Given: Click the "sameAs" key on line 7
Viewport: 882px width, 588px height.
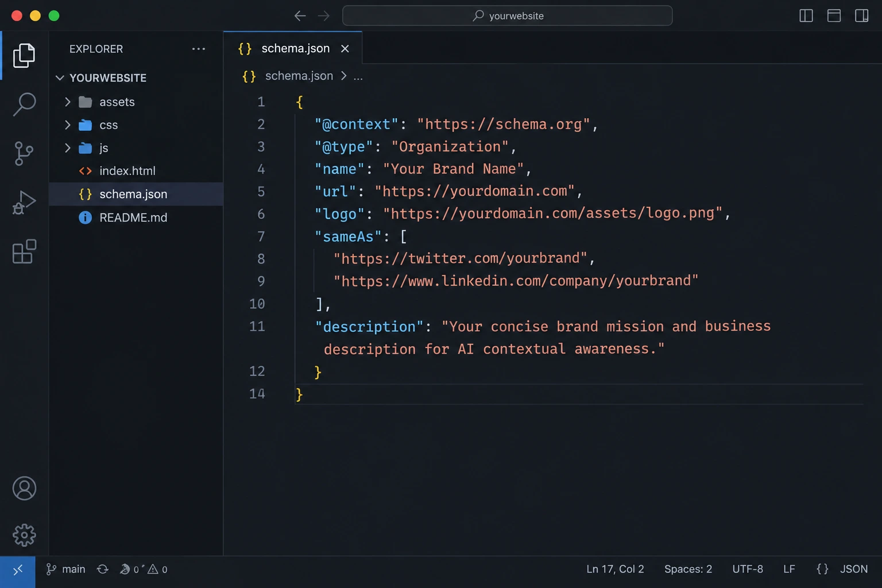Looking at the screenshot, I should (348, 237).
